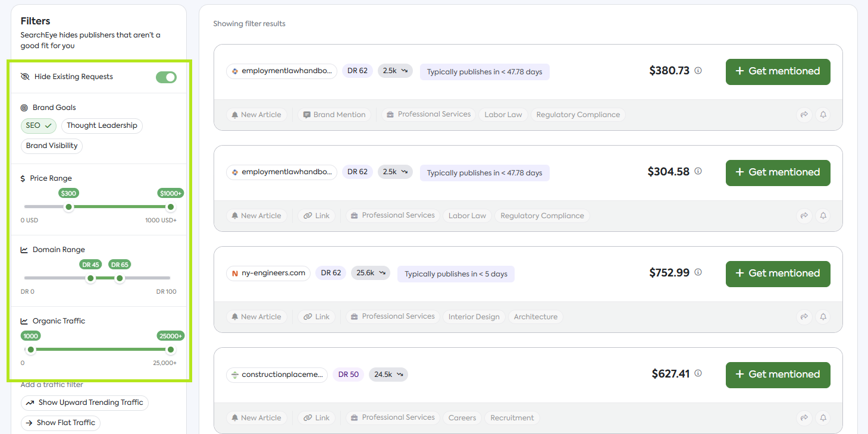
Task: Open the ny-engineers.com publisher chip
Action: 268,273
